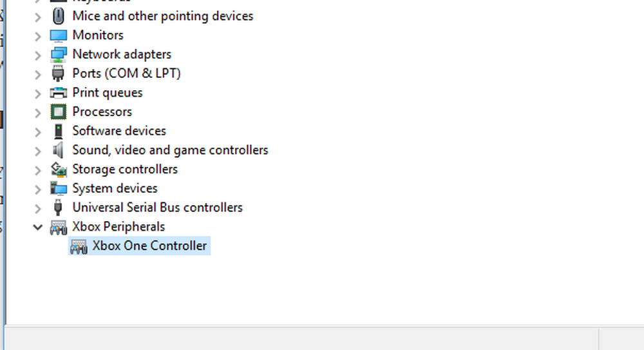
Task: Expand the Network adapters category
Action: pyautogui.click(x=38, y=55)
